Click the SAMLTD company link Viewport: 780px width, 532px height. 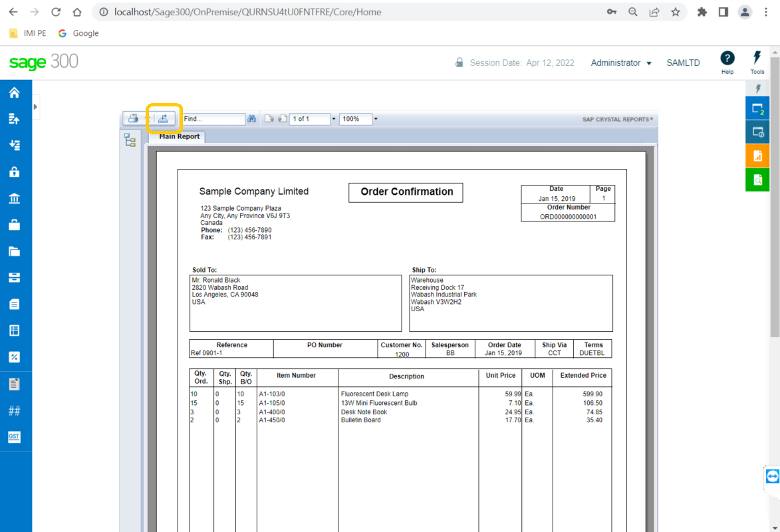click(683, 62)
